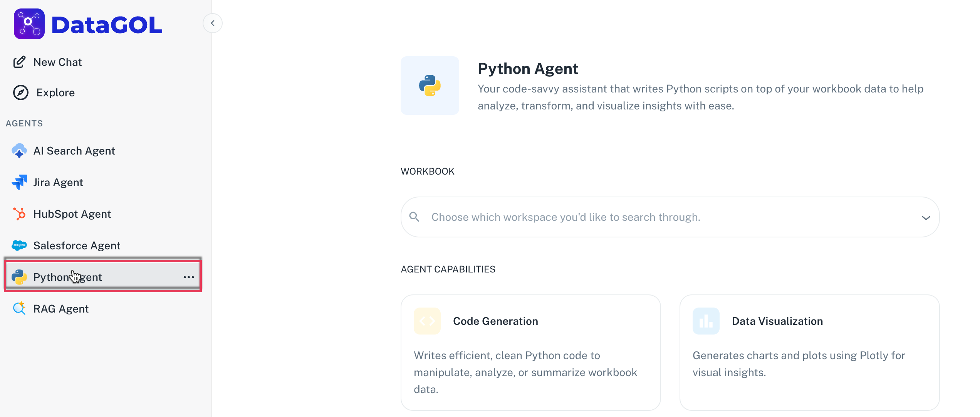Click the Jira Agent icon
This screenshot has height=417, width=980.
click(x=19, y=182)
